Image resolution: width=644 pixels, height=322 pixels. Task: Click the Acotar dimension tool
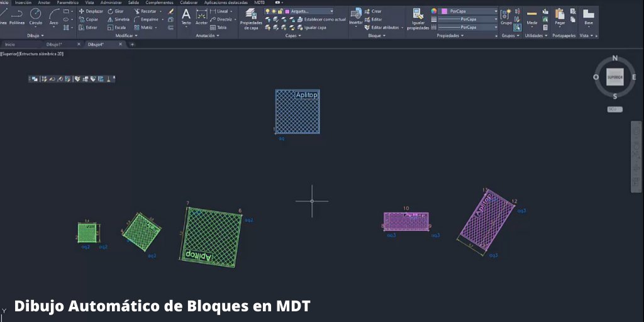(x=201, y=17)
